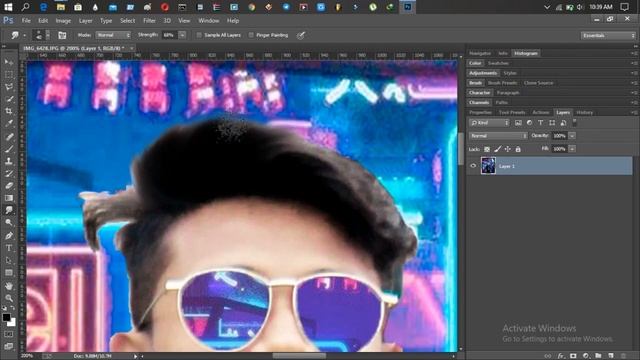The width and height of the screenshot is (640, 360).
Task: Hide Layer 1 with eye icon
Action: tap(473, 166)
